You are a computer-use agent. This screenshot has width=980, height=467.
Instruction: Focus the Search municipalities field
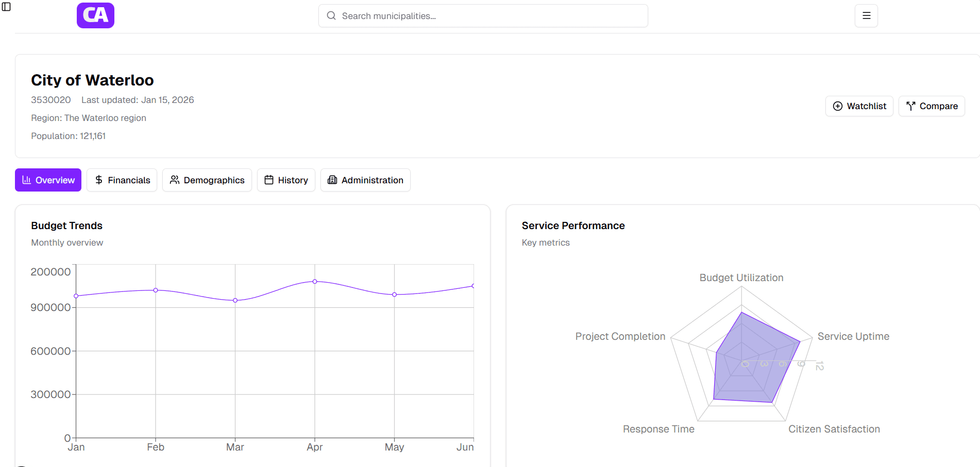(483, 16)
